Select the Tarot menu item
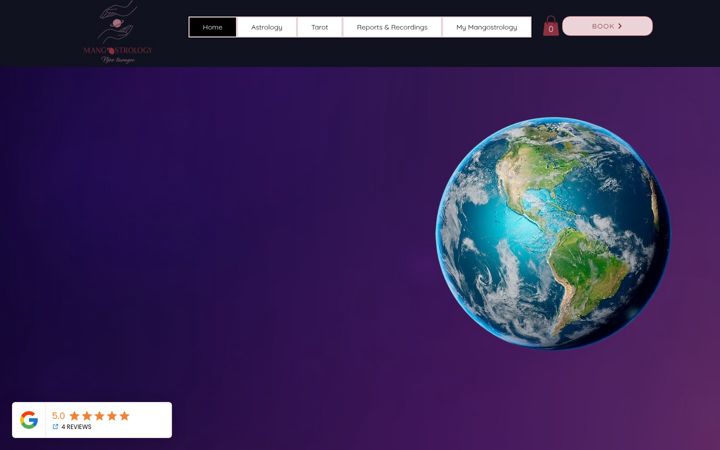The image size is (720, 450). (320, 27)
